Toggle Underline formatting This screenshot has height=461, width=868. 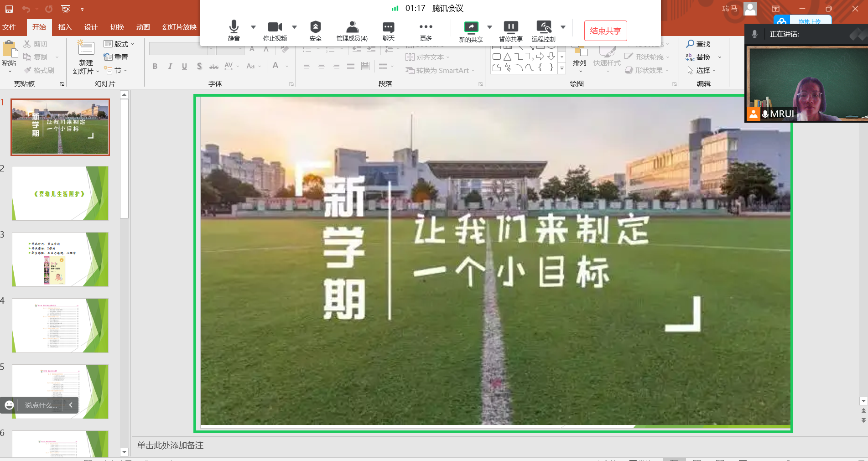[x=184, y=66]
